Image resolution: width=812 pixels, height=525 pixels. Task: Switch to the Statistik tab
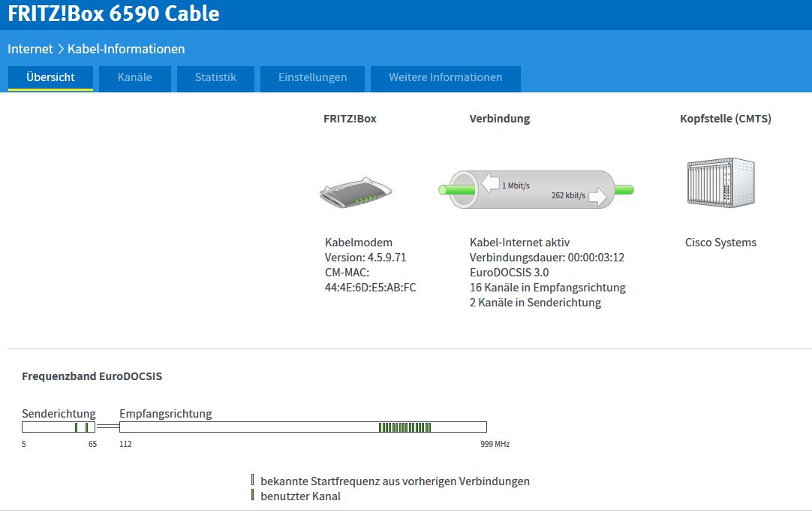[x=215, y=77]
